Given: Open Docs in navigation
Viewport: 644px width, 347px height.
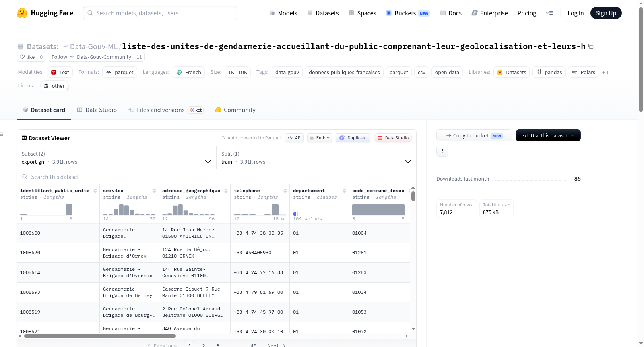Looking at the screenshot, I should tap(450, 13).
